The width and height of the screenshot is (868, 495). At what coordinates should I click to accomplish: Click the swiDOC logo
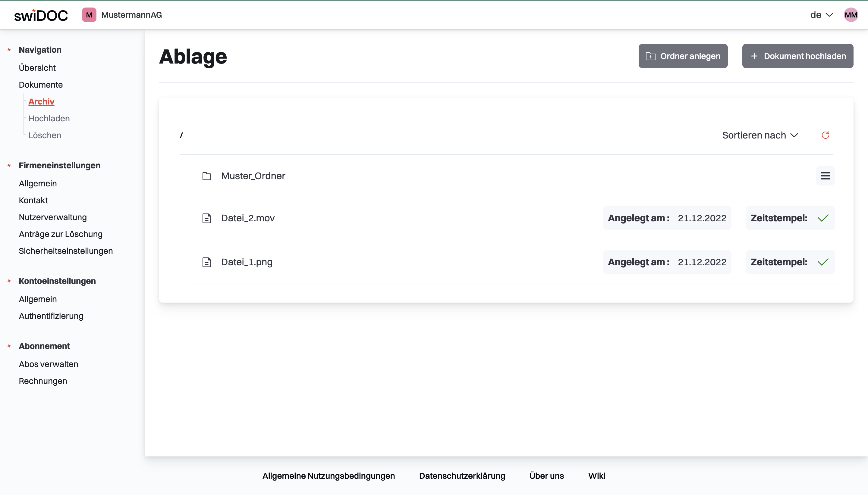tap(41, 15)
